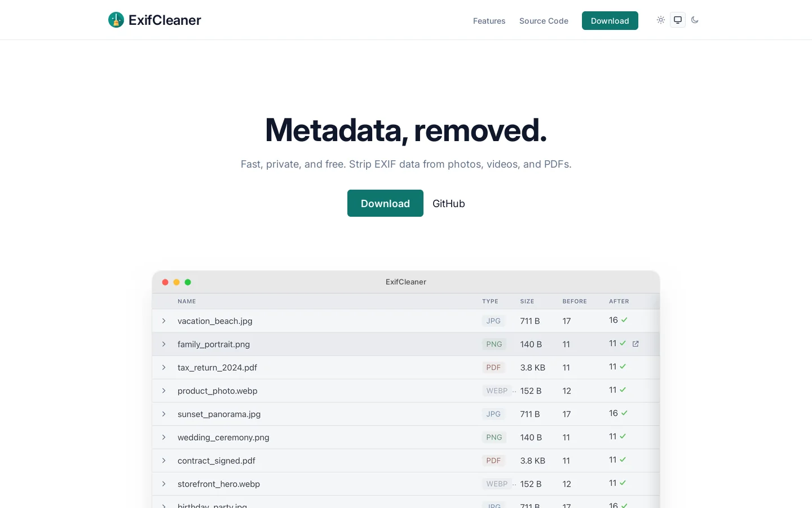Select the wedding_ceremony.png file name
This screenshot has height=508, width=812.
(x=223, y=437)
